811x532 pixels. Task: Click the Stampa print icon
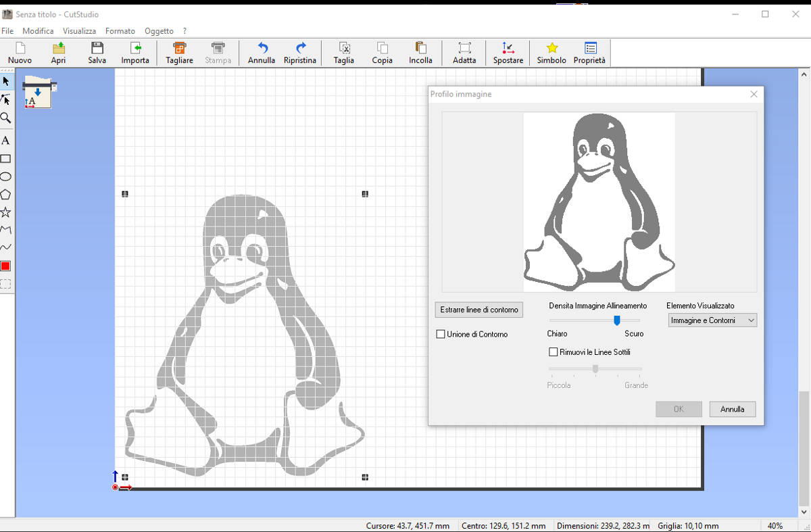(x=218, y=53)
